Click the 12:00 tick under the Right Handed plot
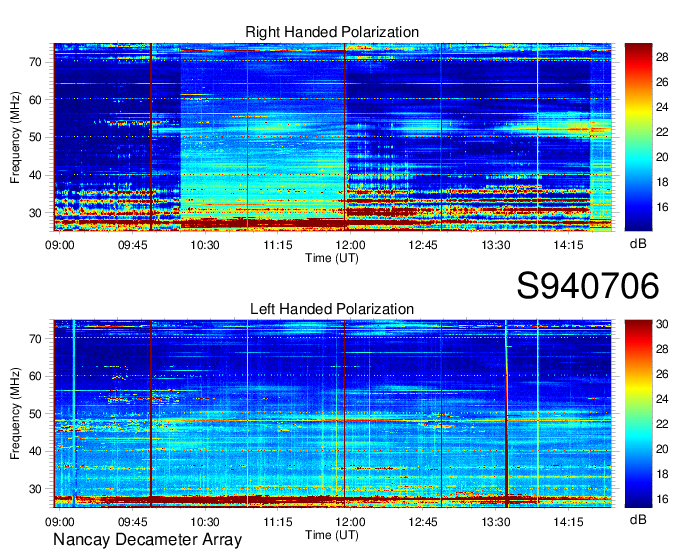The width and height of the screenshot is (680, 552). coord(350,245)
